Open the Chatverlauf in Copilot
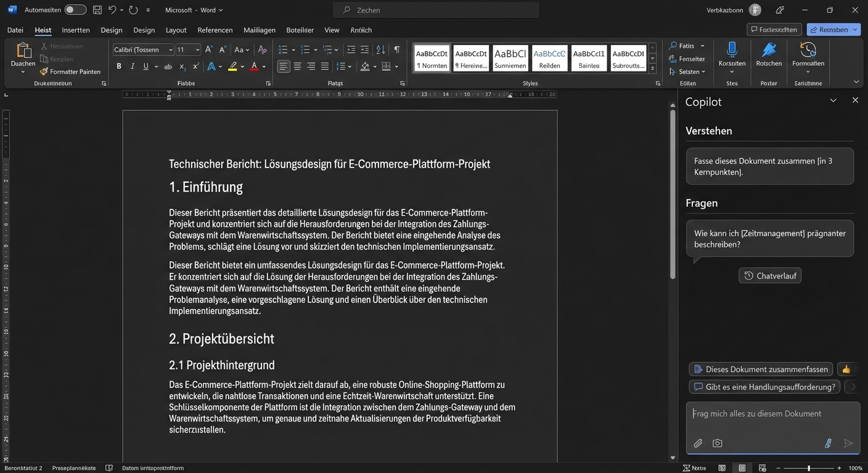Image resolution: width=868 pixels, height=473 pixels. (769, 275)
